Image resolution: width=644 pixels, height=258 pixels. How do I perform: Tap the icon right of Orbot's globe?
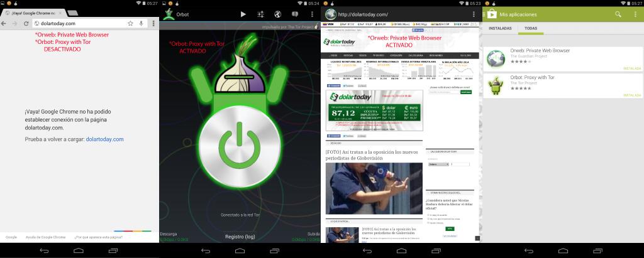(295, 14)
